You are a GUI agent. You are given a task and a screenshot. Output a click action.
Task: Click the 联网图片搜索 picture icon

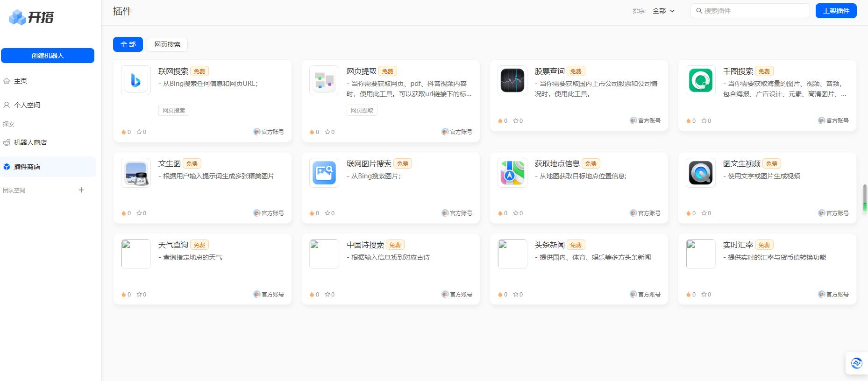point(324,173)
